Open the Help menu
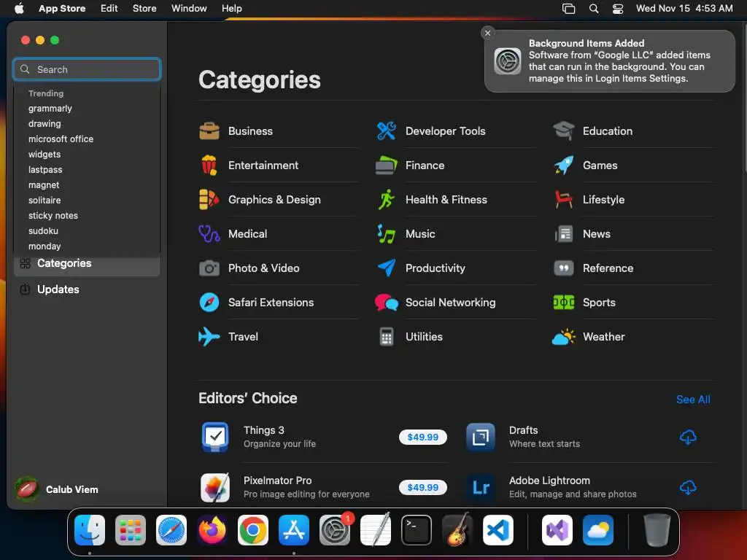The width and height of the screenshot is (747, 560). 231,8
